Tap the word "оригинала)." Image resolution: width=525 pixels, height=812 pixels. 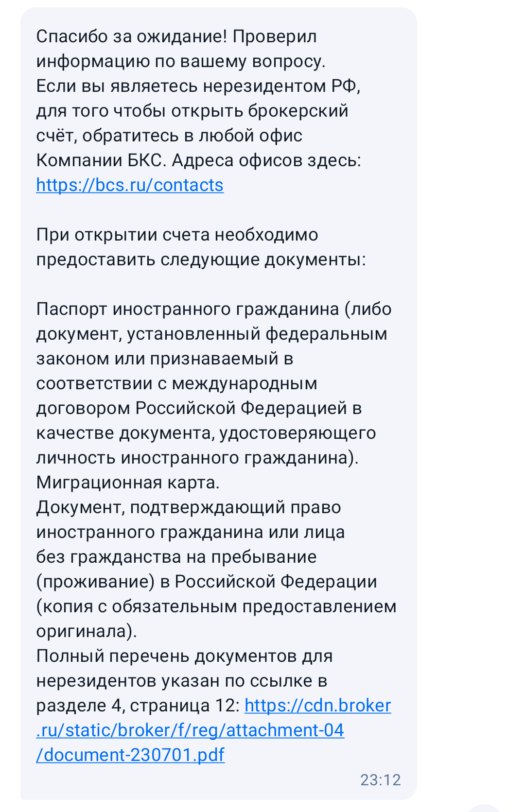[x=87, y=631]
